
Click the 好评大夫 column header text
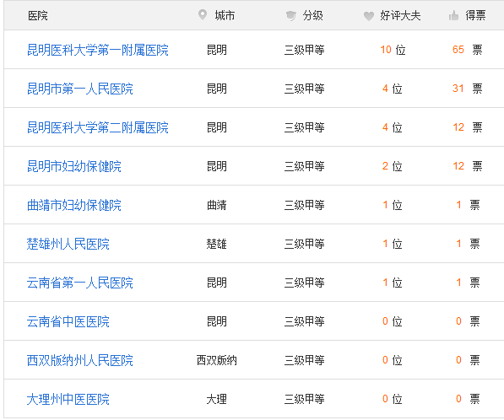click(x=400, y=15)
